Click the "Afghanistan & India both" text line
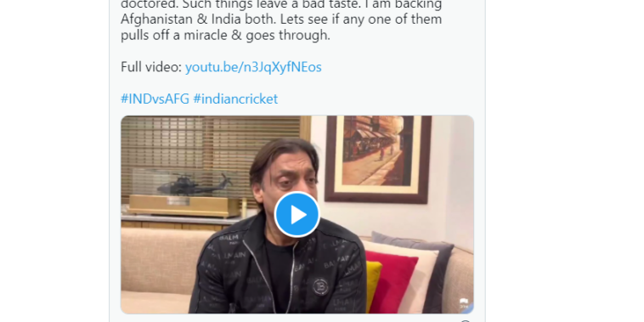644x322 pixels. [281, 20]
